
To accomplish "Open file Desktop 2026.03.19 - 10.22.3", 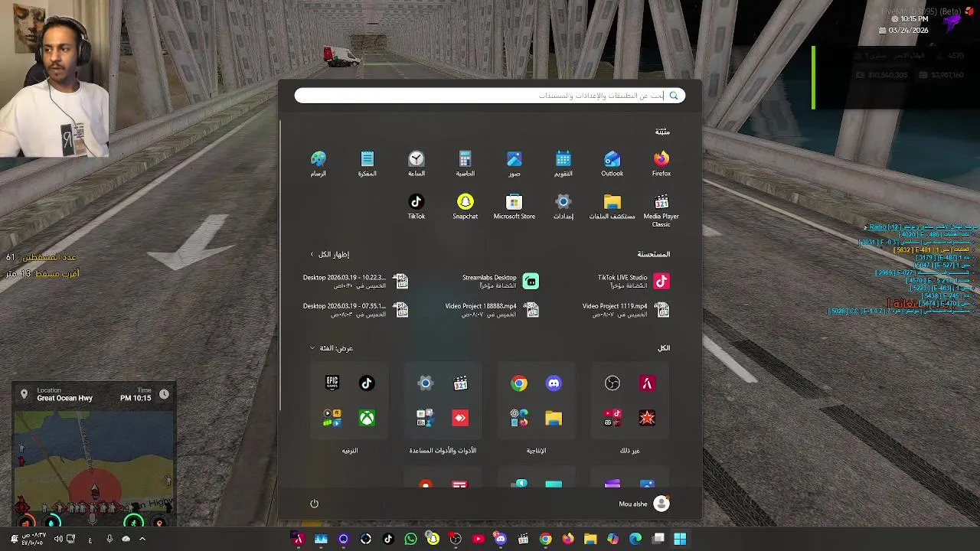I will click(356, 282).
